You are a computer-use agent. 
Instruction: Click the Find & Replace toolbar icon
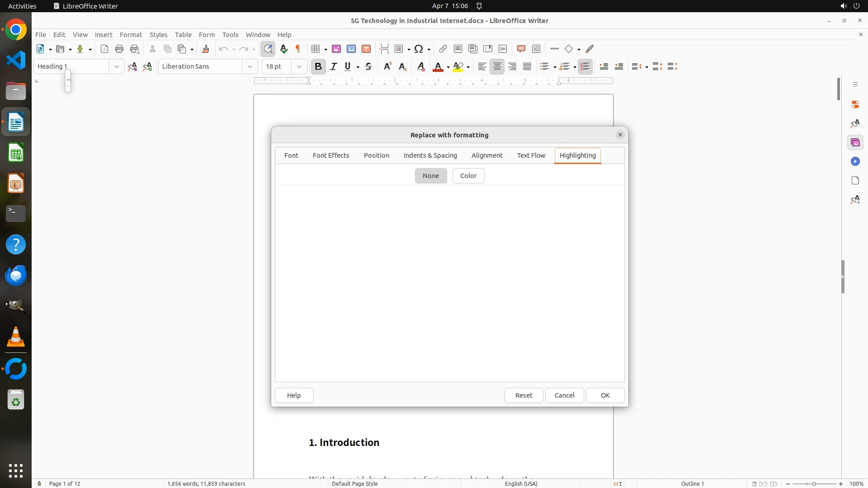268,49
